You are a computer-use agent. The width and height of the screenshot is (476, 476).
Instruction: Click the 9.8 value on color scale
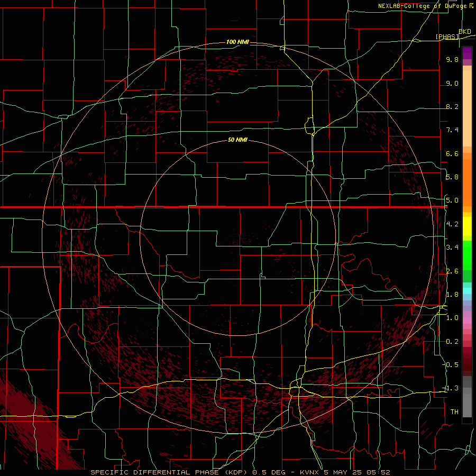click(x=452, y=59)
